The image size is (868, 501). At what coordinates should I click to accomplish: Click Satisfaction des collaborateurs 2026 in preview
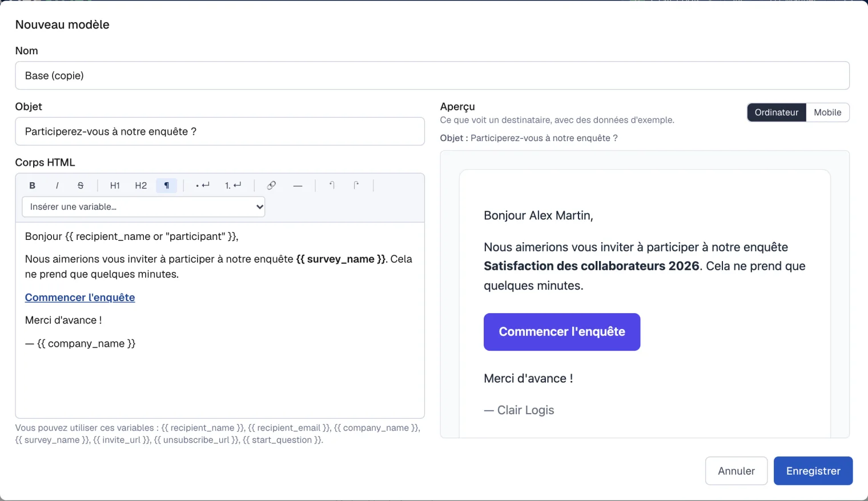pos(592,266)
